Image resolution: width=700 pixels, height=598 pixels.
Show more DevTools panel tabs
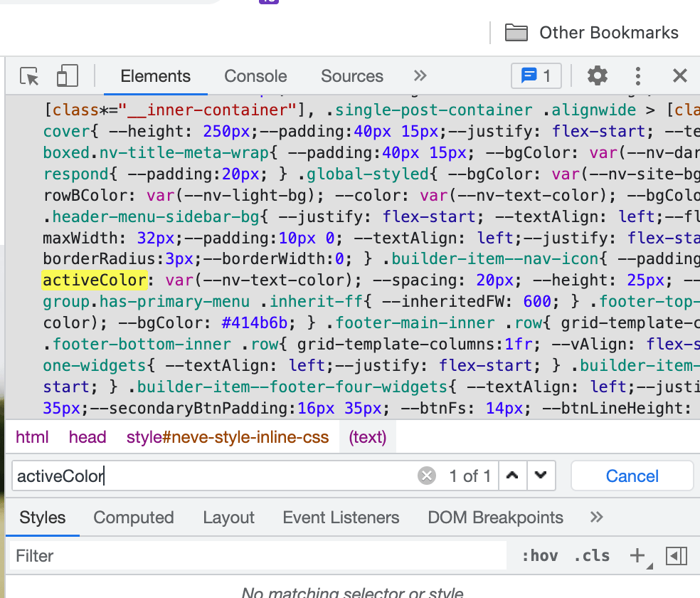pyautogui.click(x=420, y=75)
